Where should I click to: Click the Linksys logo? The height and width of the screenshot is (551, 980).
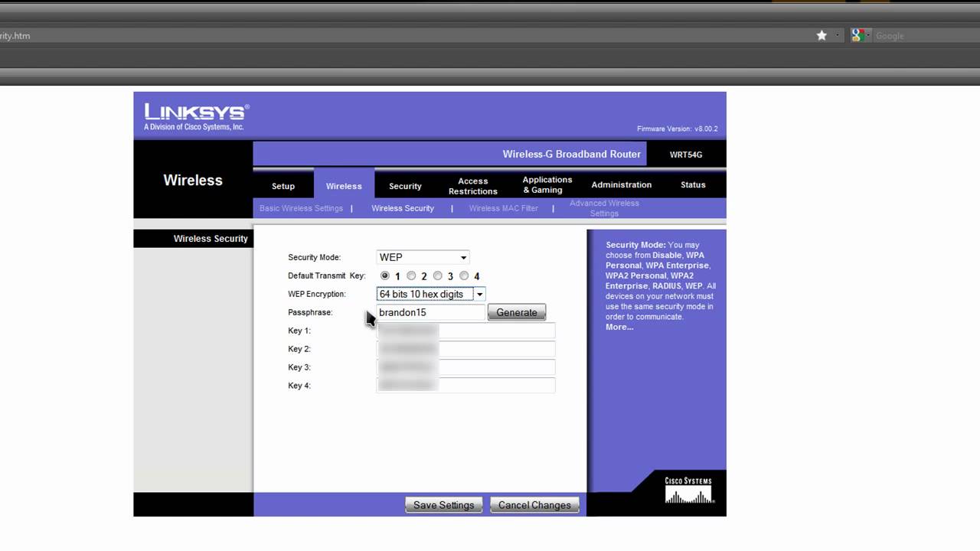(197, 116)
